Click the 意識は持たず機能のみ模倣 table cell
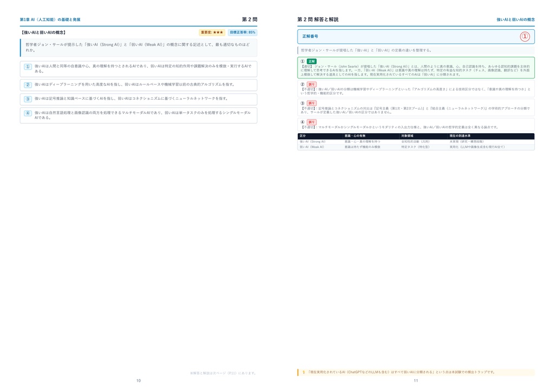 (x=363, y=147)
